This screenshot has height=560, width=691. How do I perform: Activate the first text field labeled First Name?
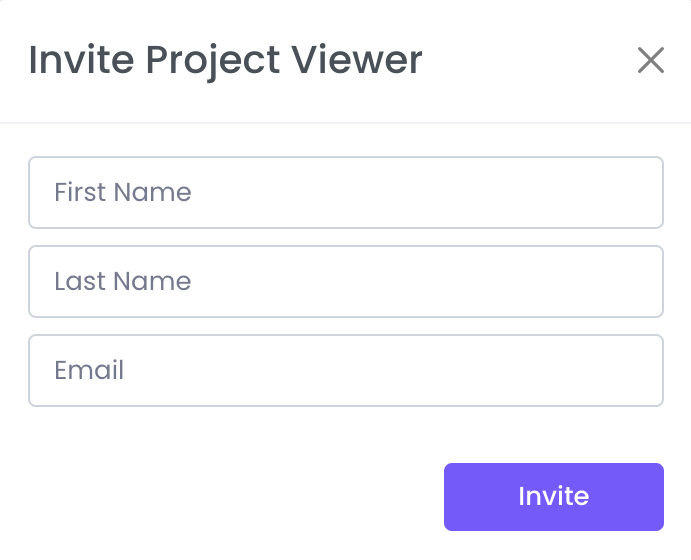(346, 192)
